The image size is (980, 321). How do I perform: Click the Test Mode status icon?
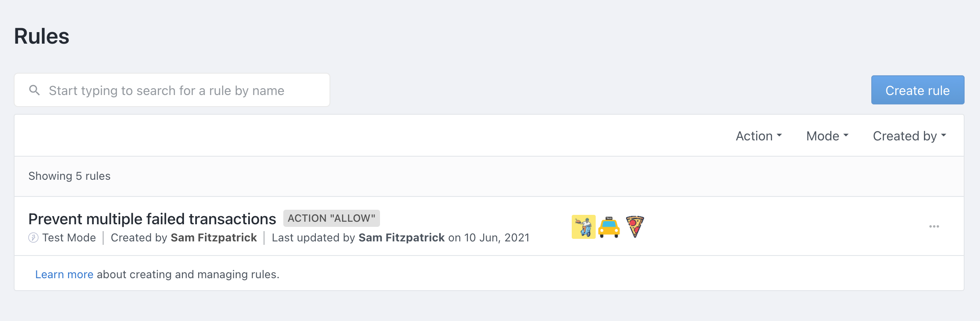[x=33, y=238]
